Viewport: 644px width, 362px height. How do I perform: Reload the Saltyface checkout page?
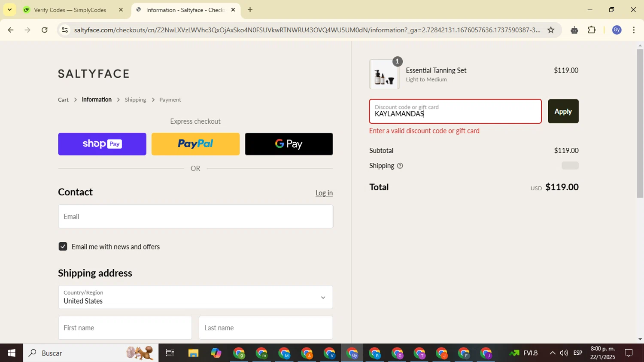click(44, 30)
